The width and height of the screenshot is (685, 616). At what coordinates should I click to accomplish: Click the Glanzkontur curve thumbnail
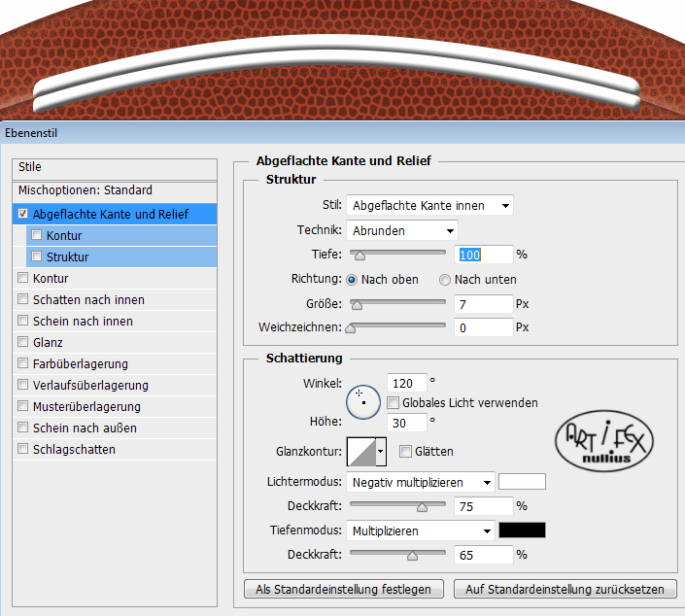click(x=361, y=452)
